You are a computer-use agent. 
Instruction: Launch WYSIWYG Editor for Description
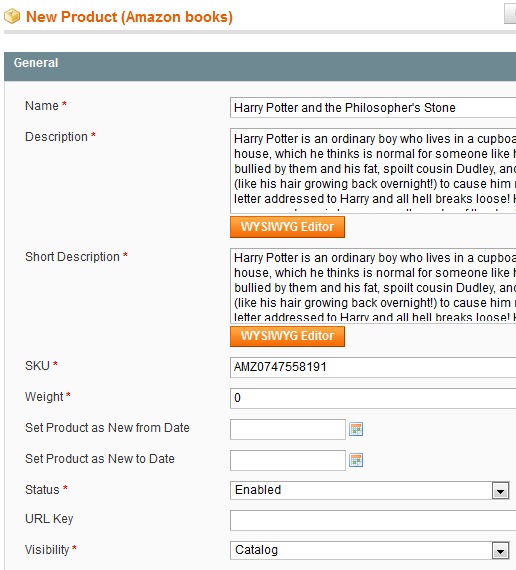(287, 227)
